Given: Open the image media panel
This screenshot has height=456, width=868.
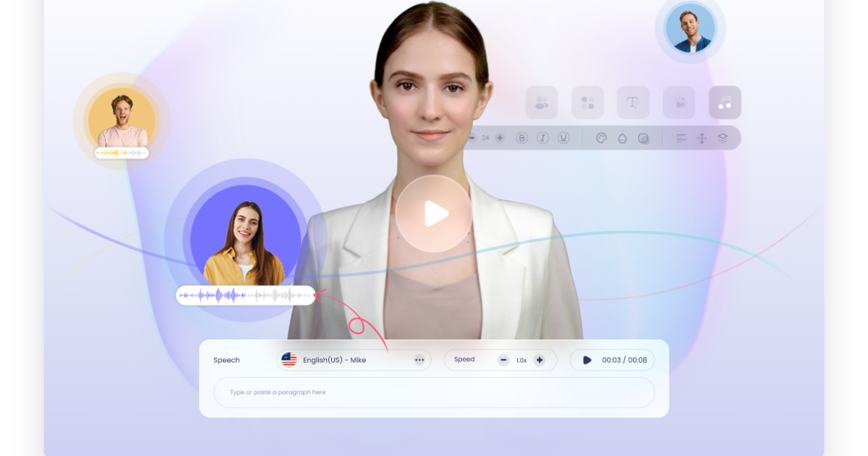Looking at the screenshot, I should [678, 103].
